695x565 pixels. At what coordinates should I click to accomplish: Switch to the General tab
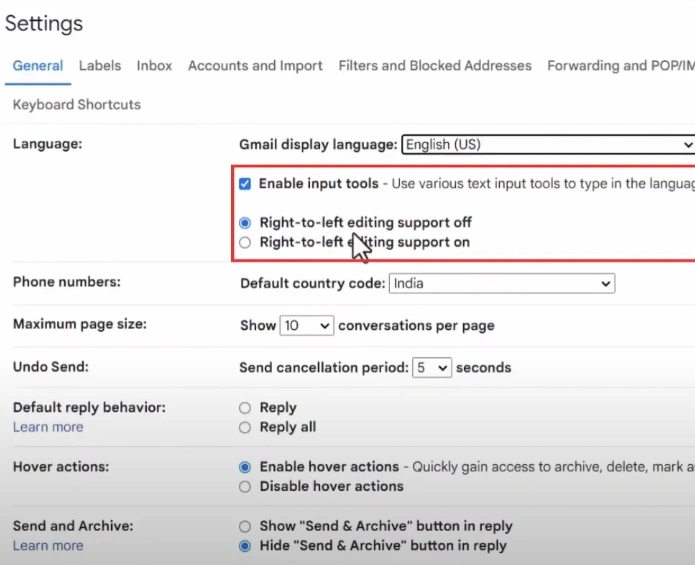click(x=38, y=66)
